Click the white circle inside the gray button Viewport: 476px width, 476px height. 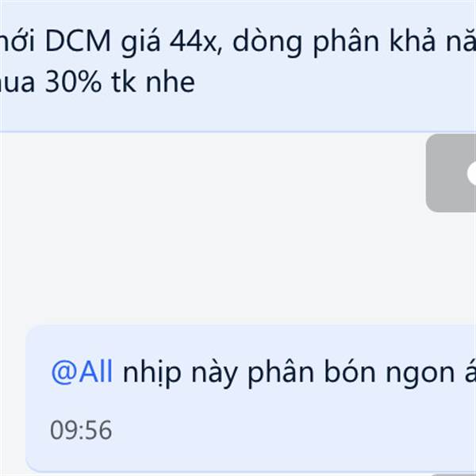coord(472,173)
